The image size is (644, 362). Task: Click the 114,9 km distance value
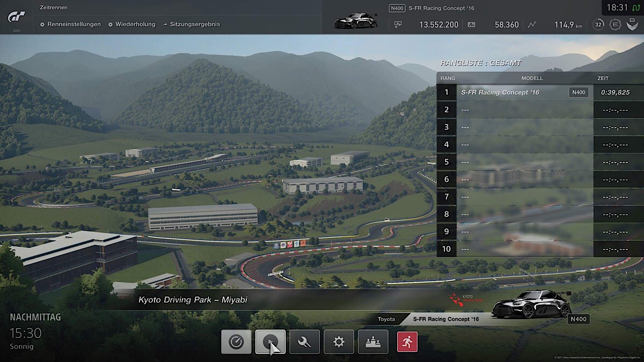[568, 25]
